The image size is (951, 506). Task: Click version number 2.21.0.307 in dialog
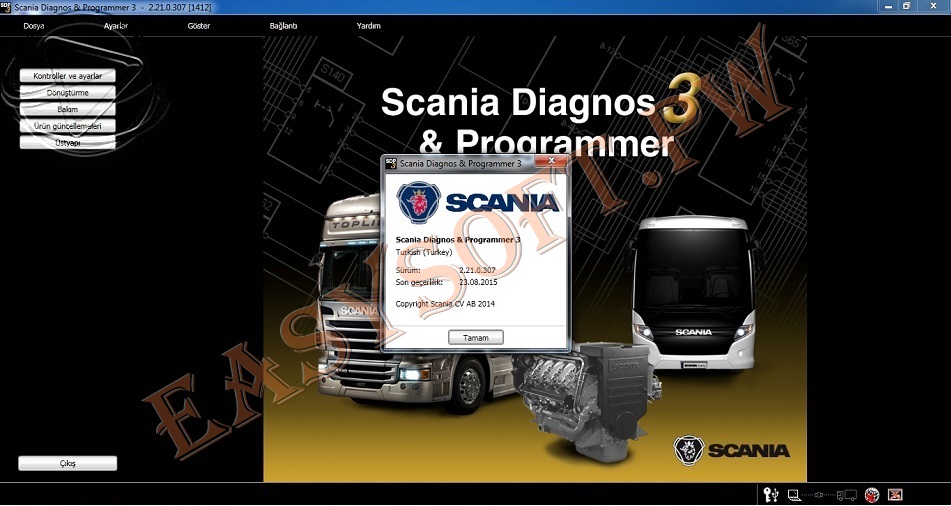[x=477, y=271]
